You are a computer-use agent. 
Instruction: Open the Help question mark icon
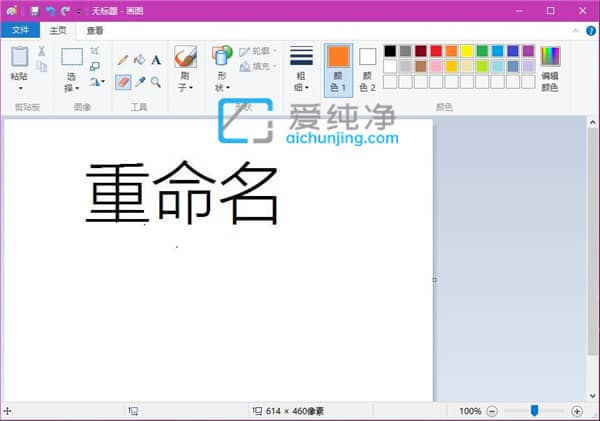pyautogui.click(x=591, y=31)
